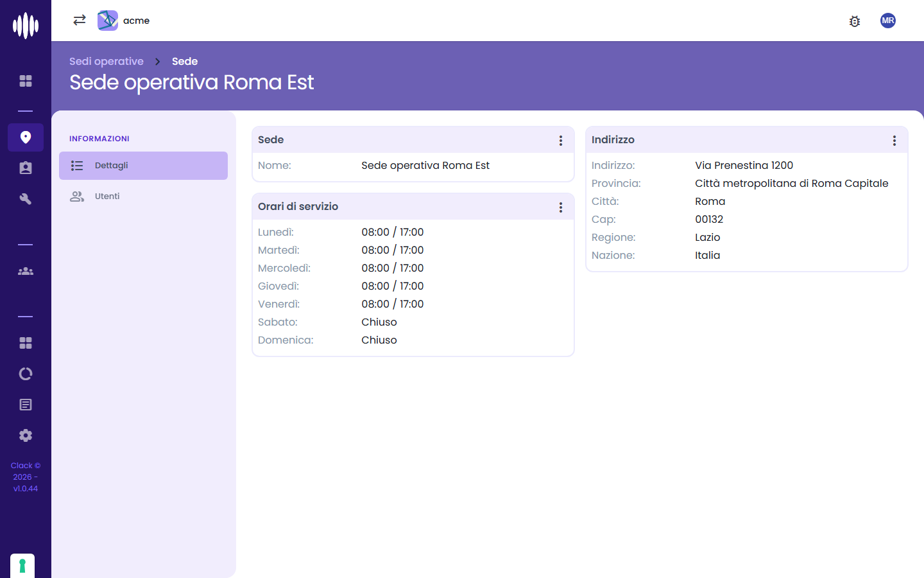Open the MR user avatar menu

pos(888,21)
